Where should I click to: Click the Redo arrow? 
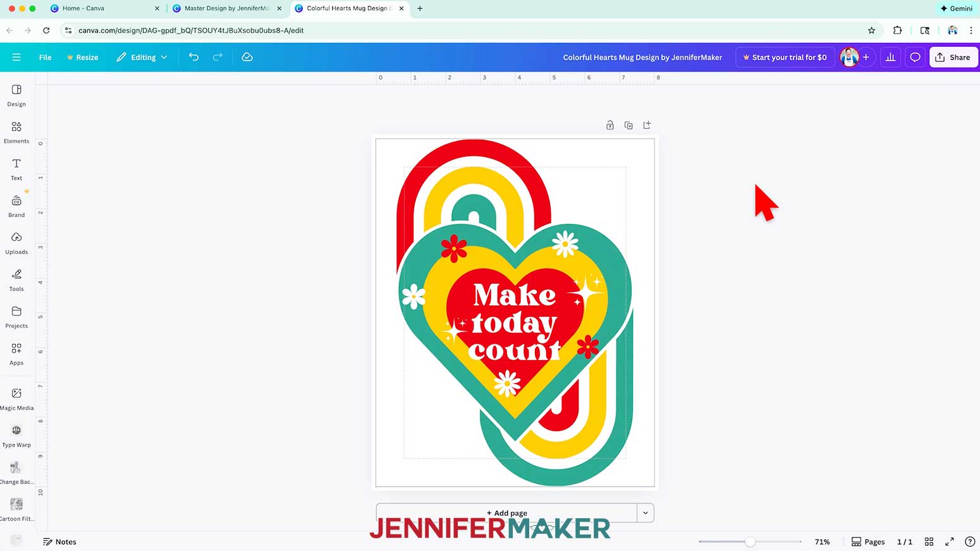[217, 57]
